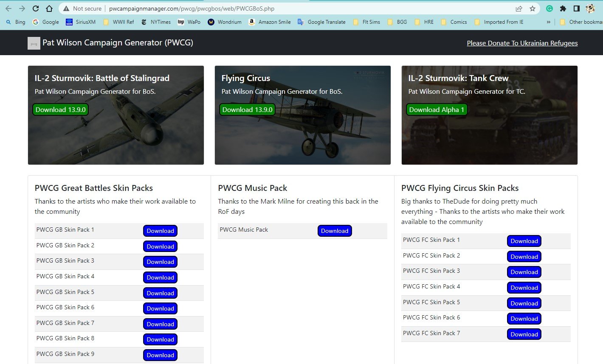This screenshot has width=603, height=364.
Task: Download PWCG FC Skin Pack 6
Action: (524, 319)
